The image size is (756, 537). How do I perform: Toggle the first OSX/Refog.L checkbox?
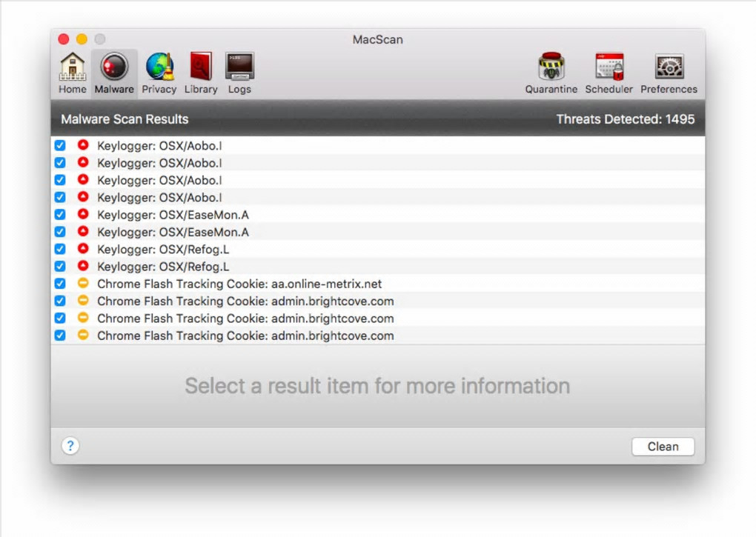click(x=60, y=249)
